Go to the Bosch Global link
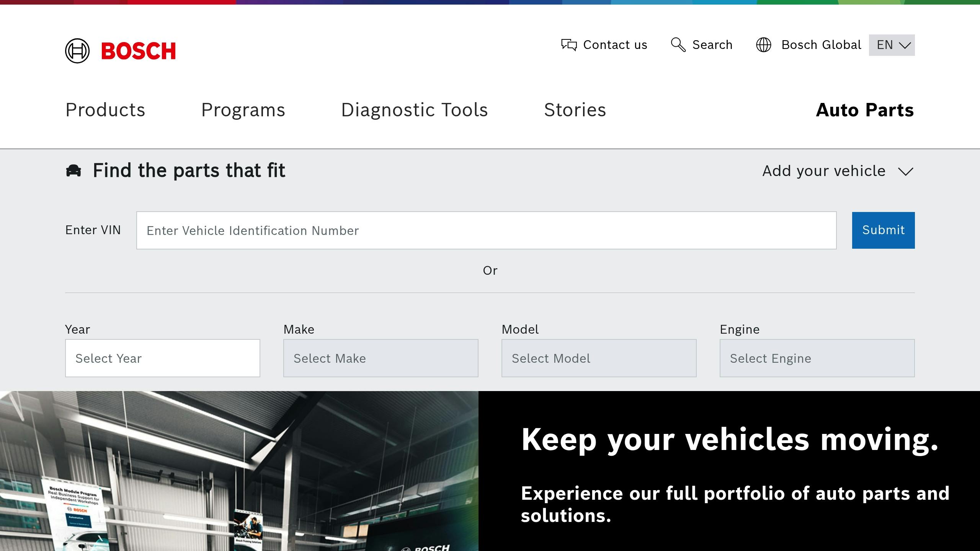Screen dimensions: 980x551 coord(821,45)
